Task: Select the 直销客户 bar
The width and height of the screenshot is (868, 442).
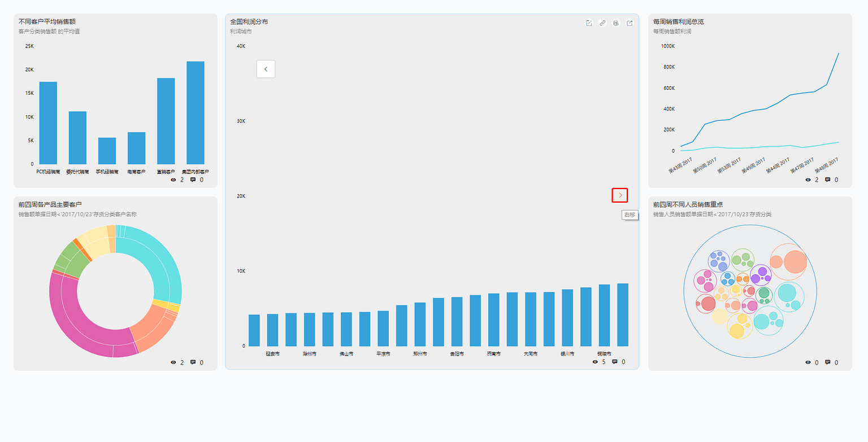Action: coord(166,121)
